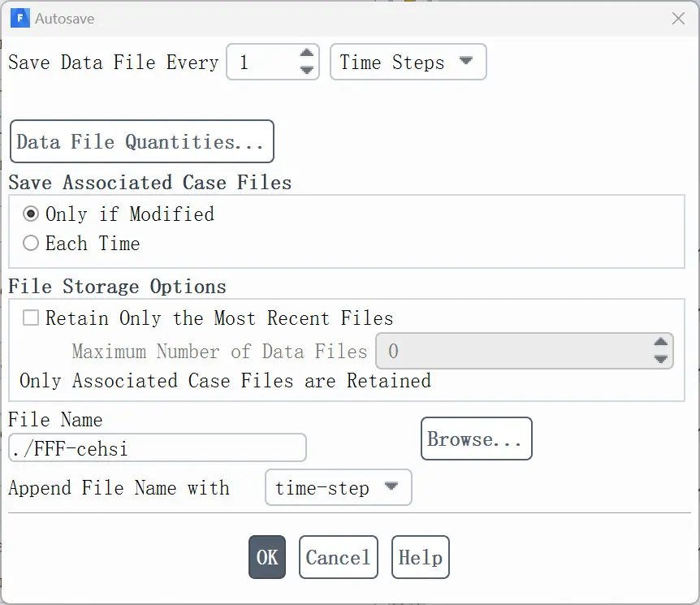Confirm autosave settings with OK
700x605 pixels.
pos(267,557)
